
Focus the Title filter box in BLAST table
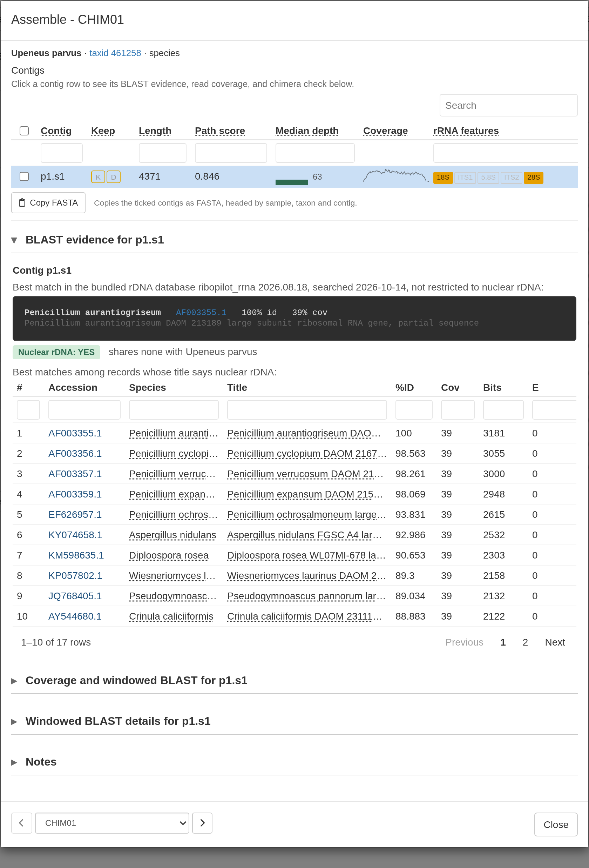coord(307,410)
